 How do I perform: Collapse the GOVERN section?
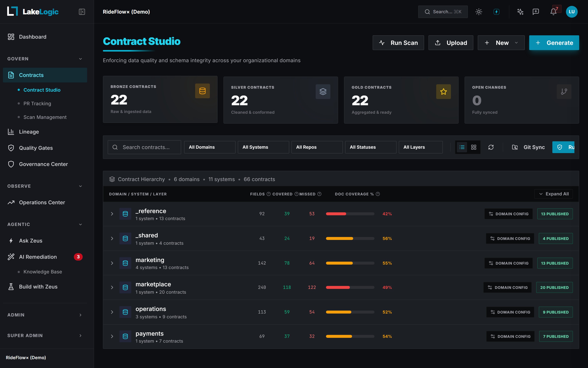point(45,59)
